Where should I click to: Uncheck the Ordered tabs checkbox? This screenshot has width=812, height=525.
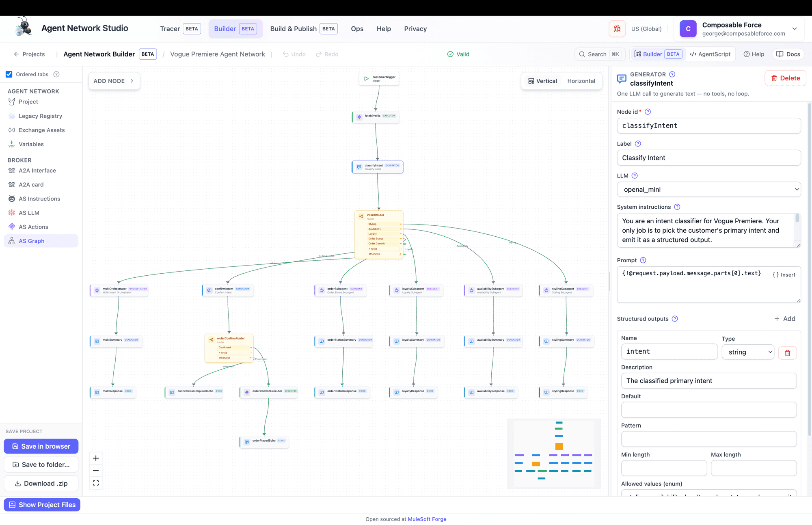tap(9, 74)
